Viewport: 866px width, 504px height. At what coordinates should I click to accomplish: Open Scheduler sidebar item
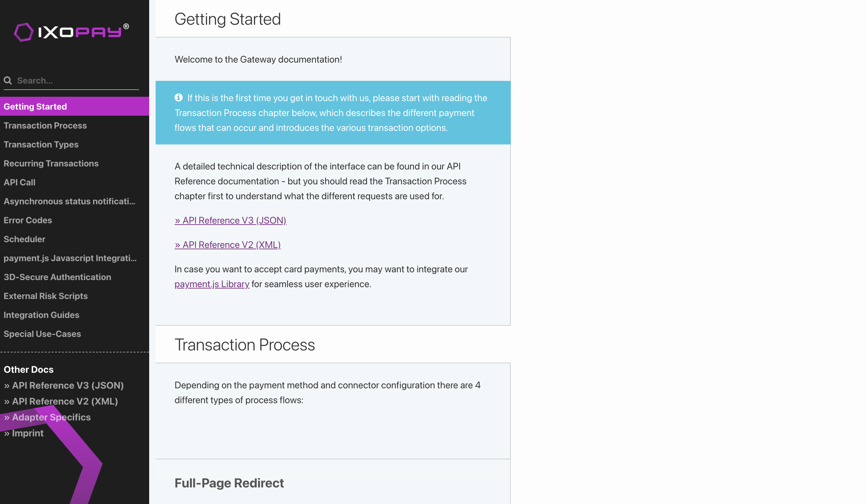[74, 239]
